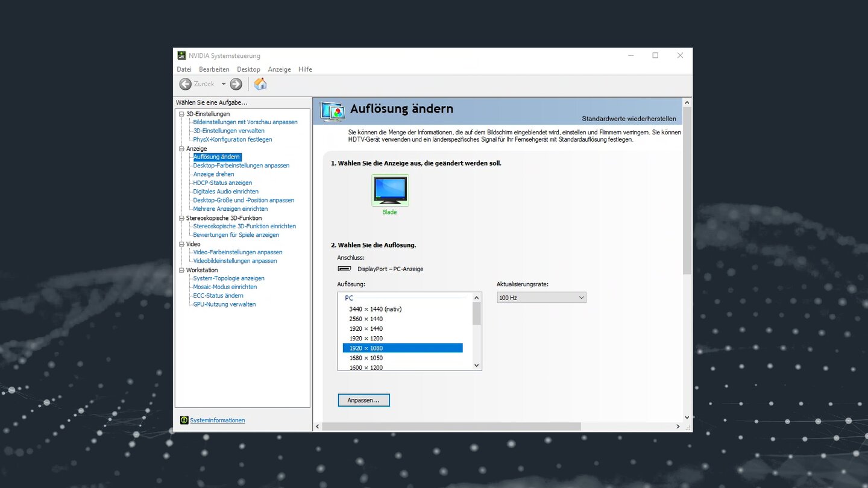Screen dimensions: 868x488
Task: Collapse the 3D-Einstellungen tree node
Action: tap(181, 114)
